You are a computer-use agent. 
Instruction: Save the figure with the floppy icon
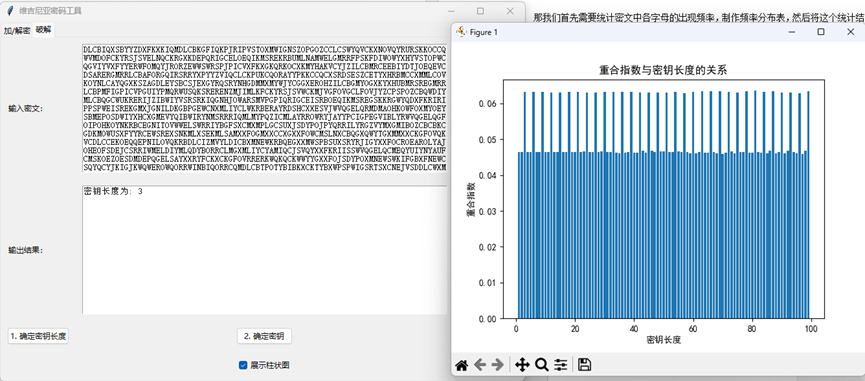[585, 364]
